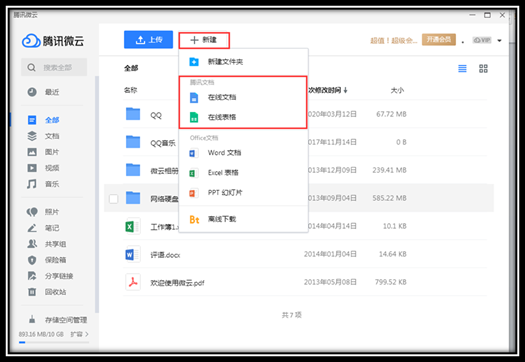Click the Excel icon in the Office section
Screen dimensions: 525x362
(x=193, y=173)
